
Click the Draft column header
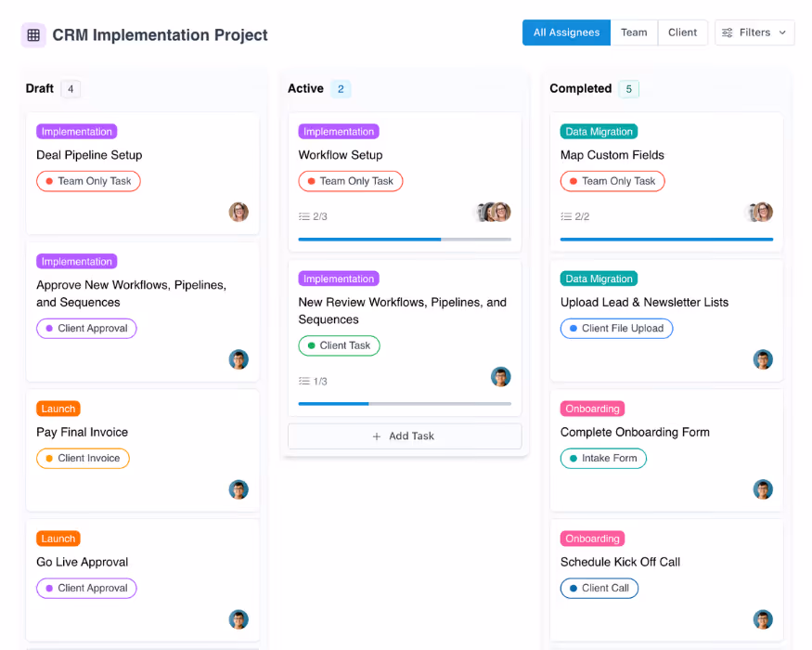[39, 88]
